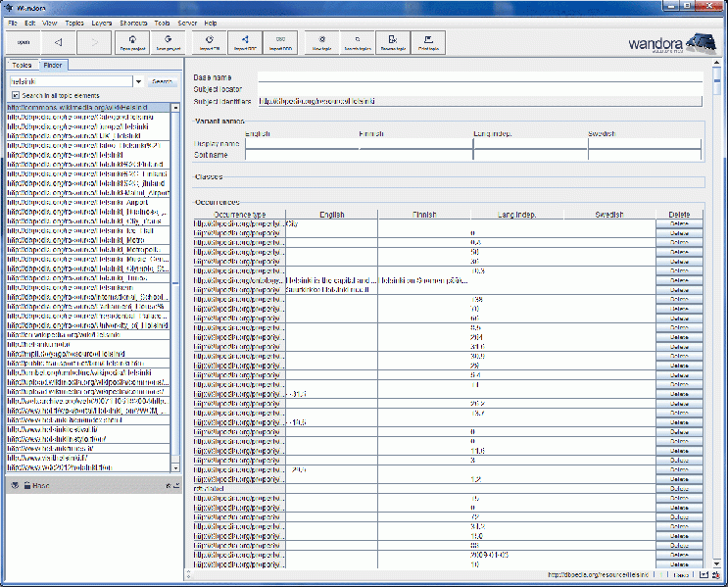This screenshot has width=728, height=587.
Task: Open the Server menu
Action: 187,22
